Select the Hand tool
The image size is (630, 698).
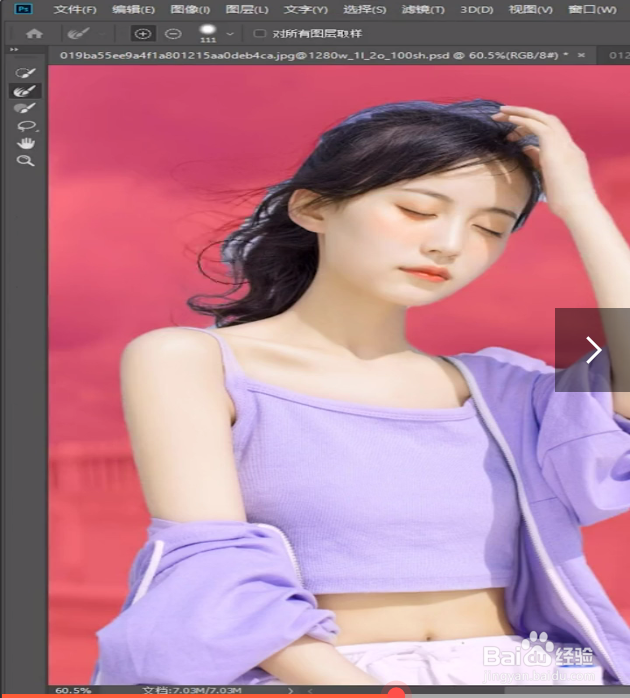26,143
